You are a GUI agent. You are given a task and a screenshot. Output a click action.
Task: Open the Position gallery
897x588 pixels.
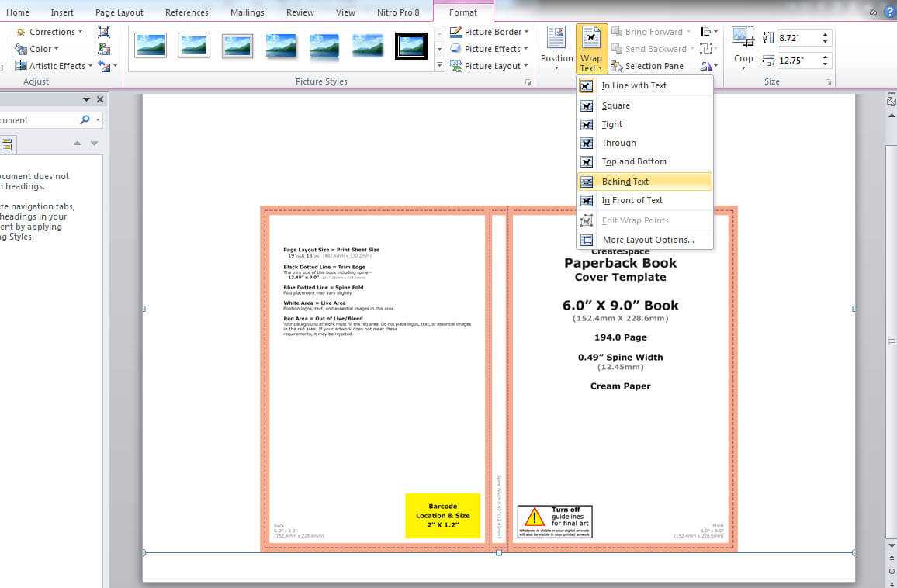556,48
